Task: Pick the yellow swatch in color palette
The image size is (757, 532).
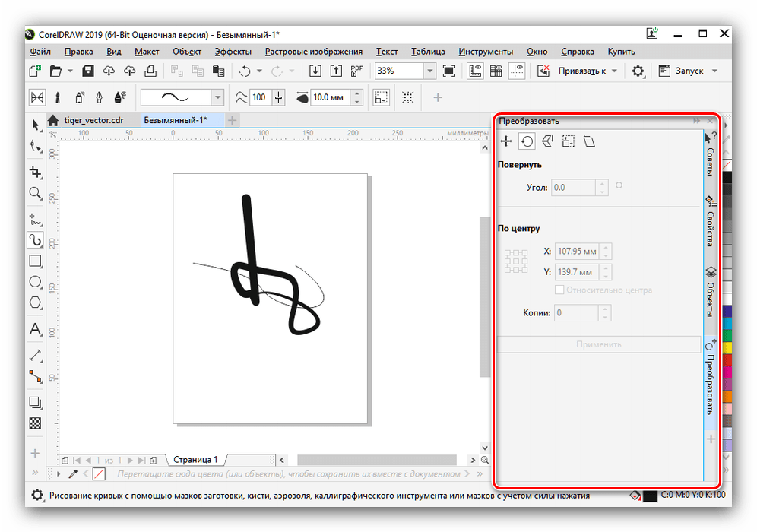Action: tap(727, 348)
